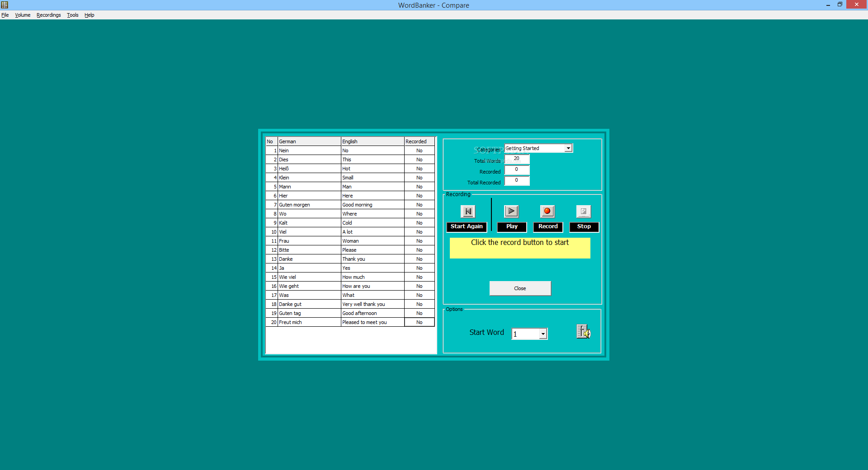Click the English column header
Viewport: 868px width, 470px height.
373,141
